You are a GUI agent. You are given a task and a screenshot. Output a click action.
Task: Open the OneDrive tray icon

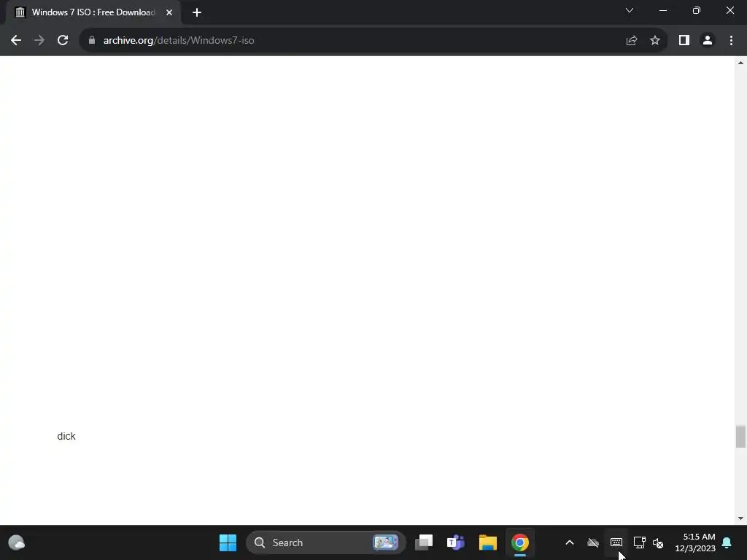pyautogui.click(x=593, y=542)
